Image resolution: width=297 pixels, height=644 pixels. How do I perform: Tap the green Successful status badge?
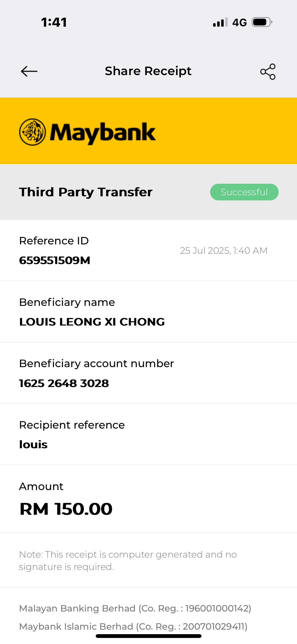tap(244, 192)
